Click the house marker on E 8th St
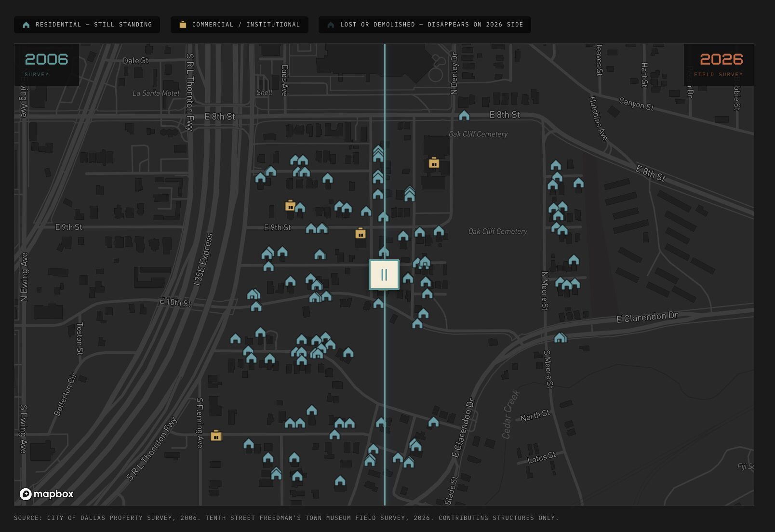Screen dimensions: 775x532 pos(464,116)
